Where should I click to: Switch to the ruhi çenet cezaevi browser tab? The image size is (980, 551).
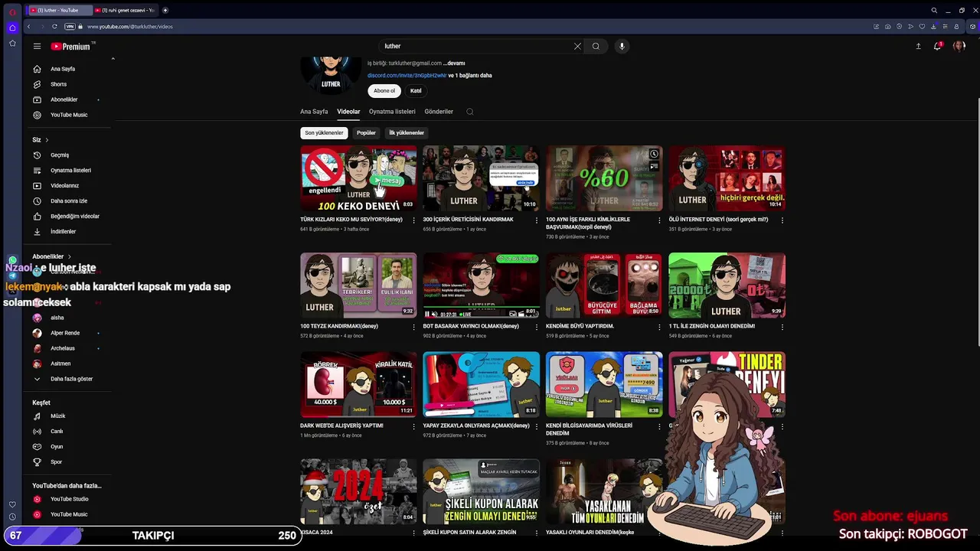(125, 11)
